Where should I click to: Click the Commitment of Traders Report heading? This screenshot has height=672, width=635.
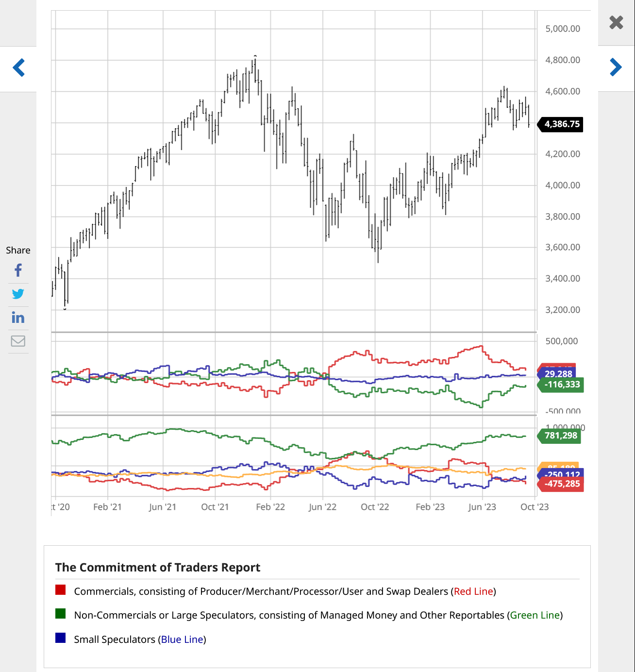coord(158,568)
